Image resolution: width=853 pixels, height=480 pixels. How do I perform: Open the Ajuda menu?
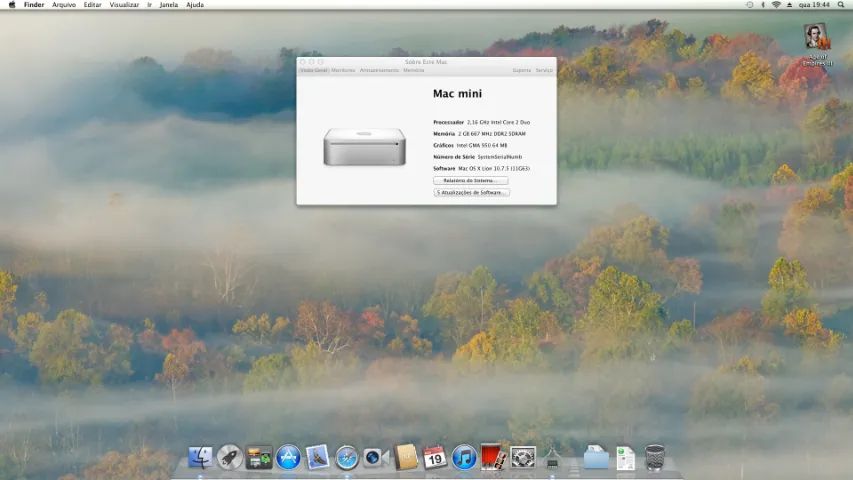[x=195, y=4]
